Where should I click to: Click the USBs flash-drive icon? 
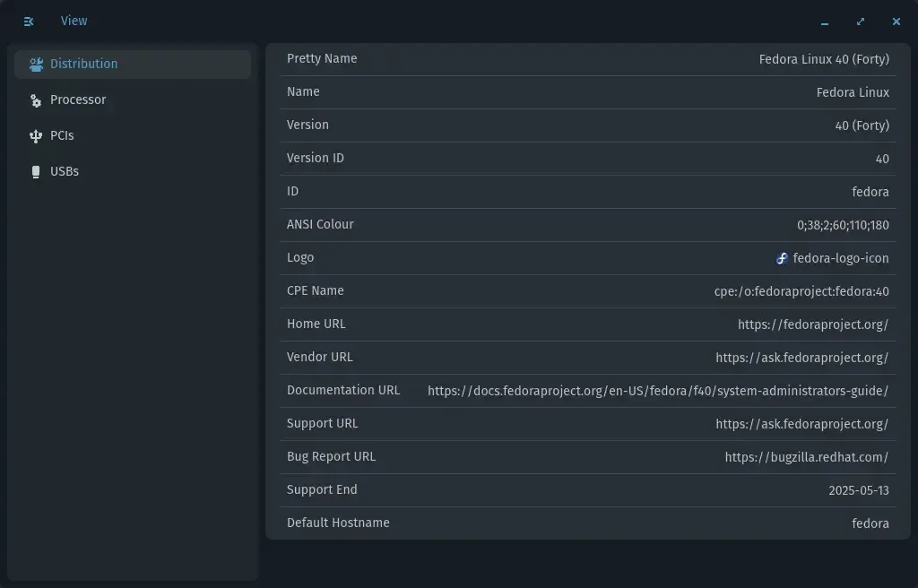[x=35, y=171]
